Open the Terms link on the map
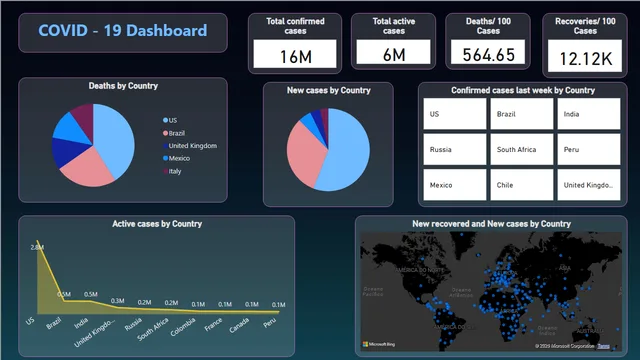 [603, 346]
